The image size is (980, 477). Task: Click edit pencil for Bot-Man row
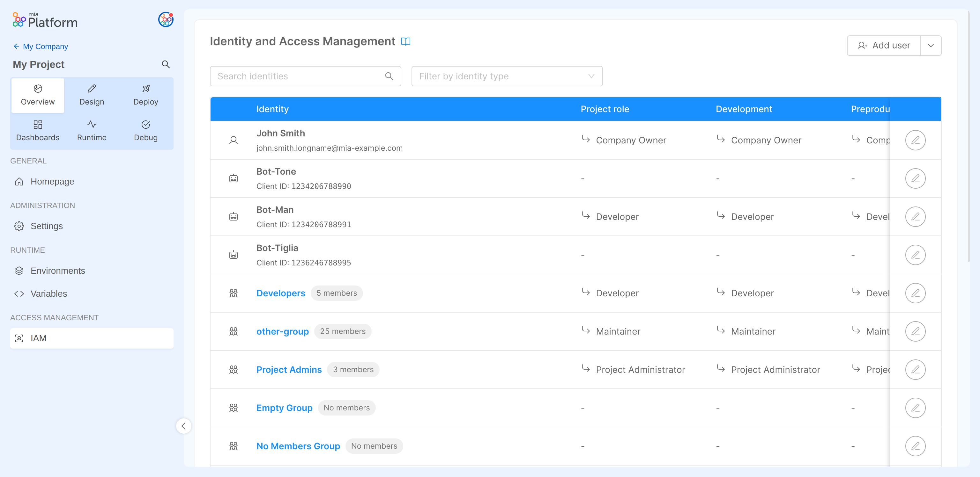915,217
